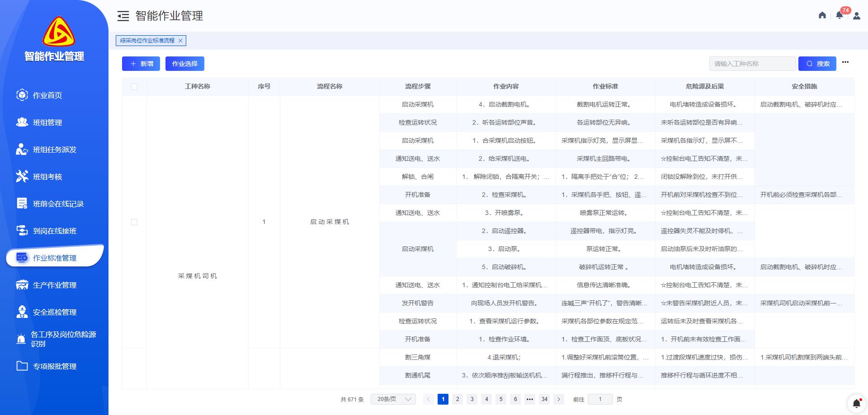Click the 作业选择 button

tap(185, 64)
